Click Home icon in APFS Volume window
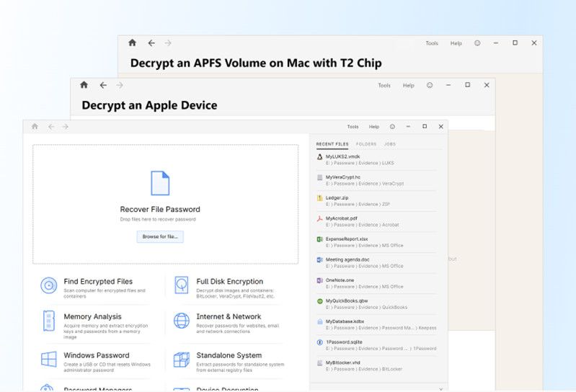This screenshot has width=576, height=392. 132,43
